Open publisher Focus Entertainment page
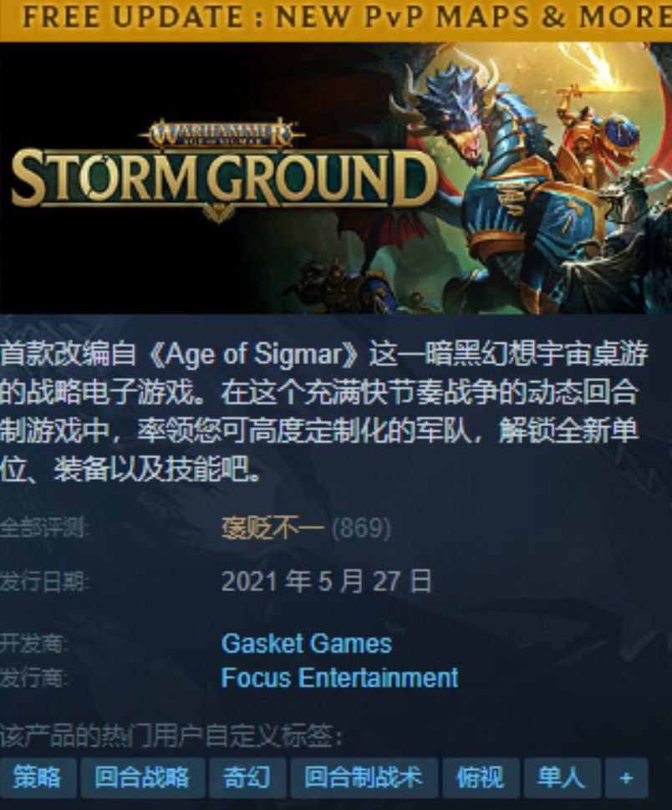The height and width of the screenshot is (810, 672). (339, 678)
